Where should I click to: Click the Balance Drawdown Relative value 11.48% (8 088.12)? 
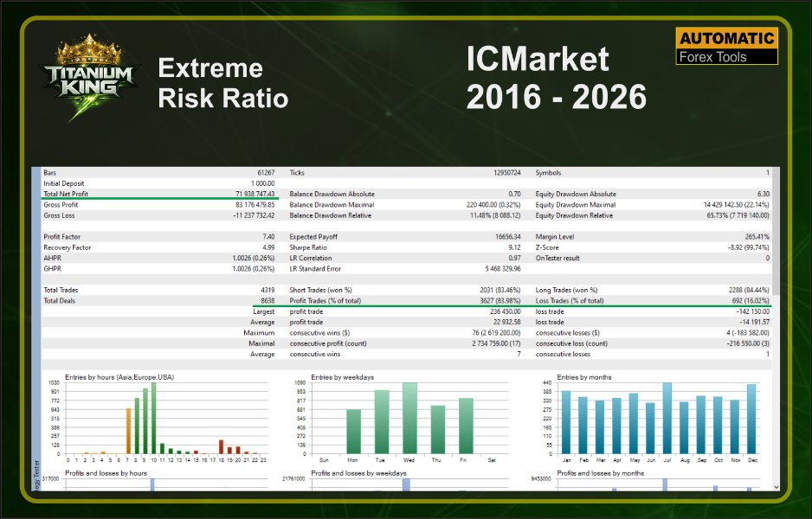[495, 215]
